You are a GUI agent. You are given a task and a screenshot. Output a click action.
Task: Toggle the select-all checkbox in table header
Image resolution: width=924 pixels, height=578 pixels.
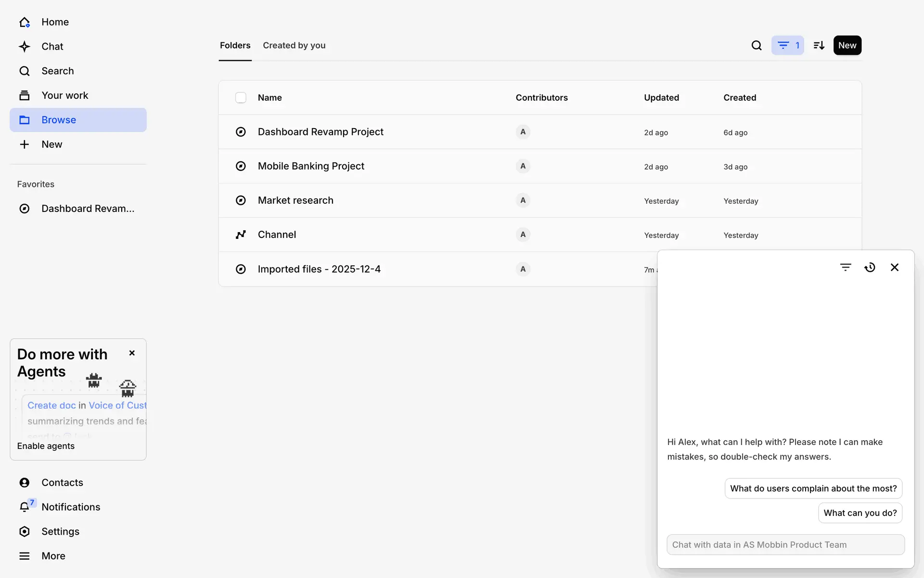[241, 97]
